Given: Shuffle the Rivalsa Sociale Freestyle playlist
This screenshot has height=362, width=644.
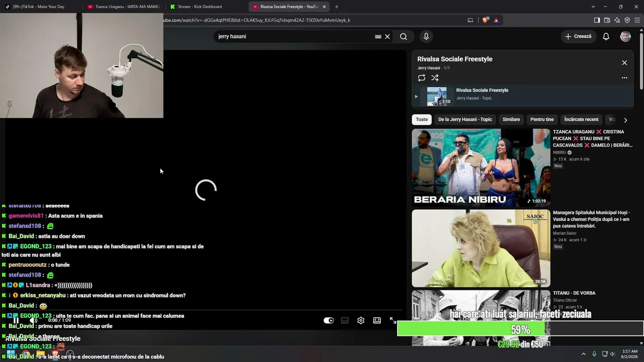Looking at the screenshot, I should (435, 78).
